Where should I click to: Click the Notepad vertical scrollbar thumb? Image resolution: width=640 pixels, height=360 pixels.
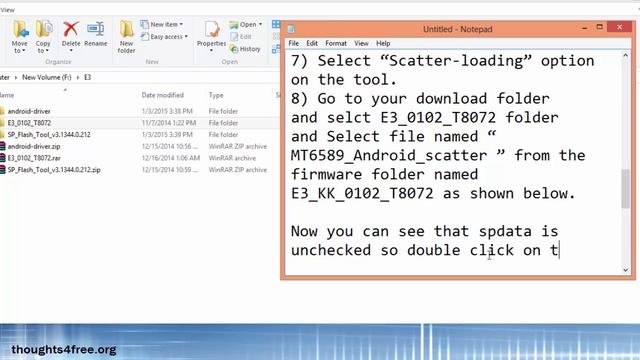point(625,189)
